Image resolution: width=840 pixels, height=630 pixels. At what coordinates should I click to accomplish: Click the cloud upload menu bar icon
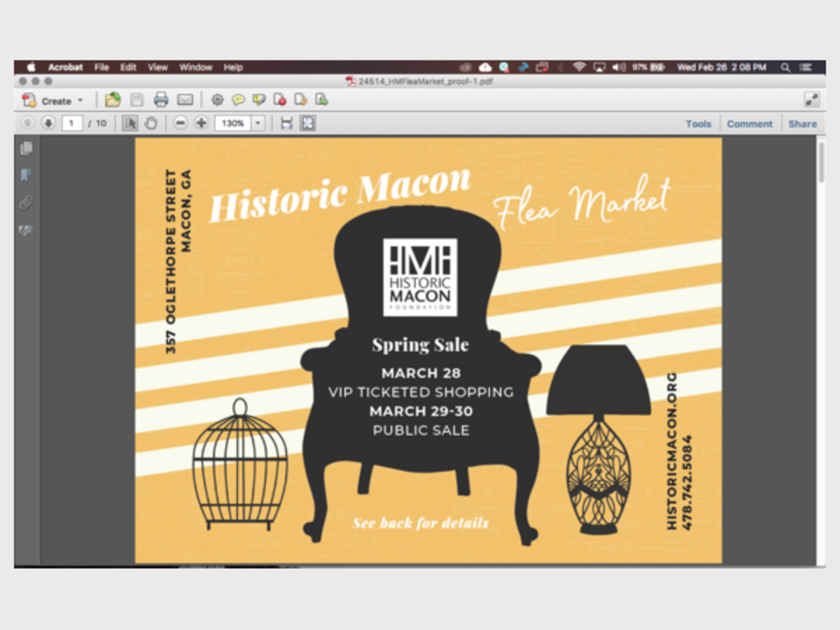pyautogui.click(x=485, y=67)
